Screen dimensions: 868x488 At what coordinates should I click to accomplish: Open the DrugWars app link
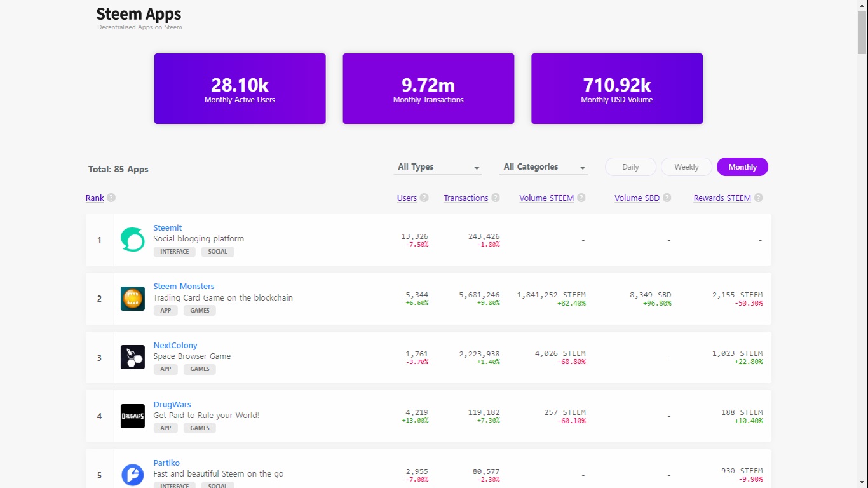pos(172,404)
